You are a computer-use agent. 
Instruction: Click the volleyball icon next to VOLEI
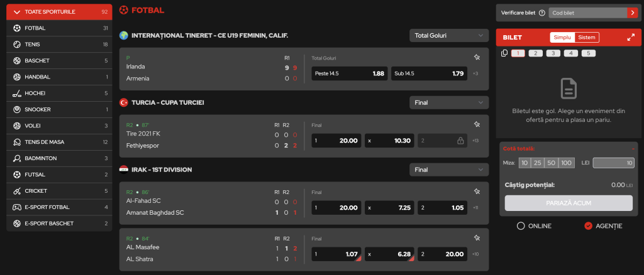[17, 126]
